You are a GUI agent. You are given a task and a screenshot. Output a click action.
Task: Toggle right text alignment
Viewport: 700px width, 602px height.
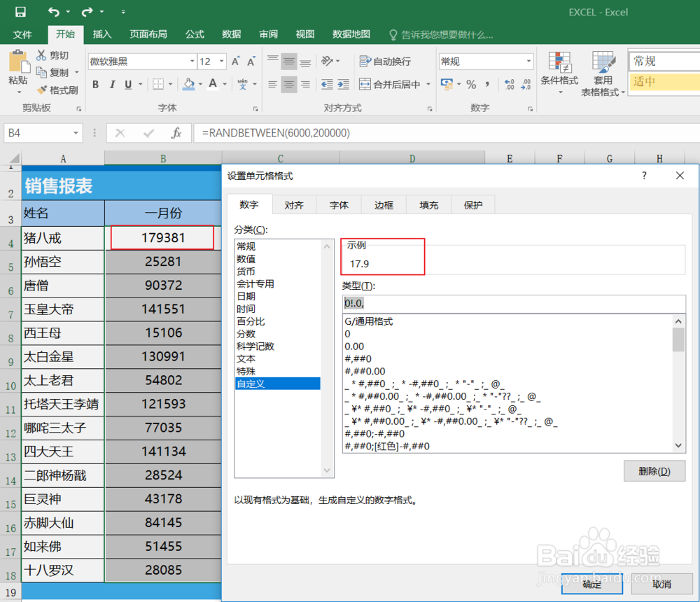coord(305,85)
